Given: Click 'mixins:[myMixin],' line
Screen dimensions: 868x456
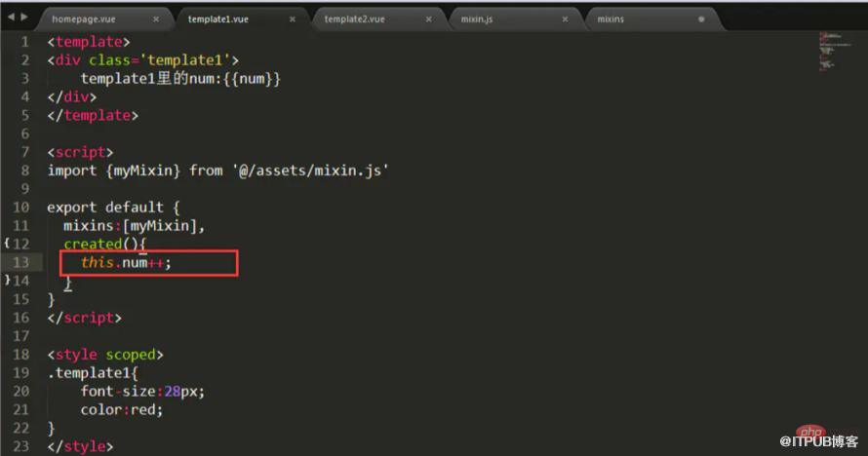Looking at the screenshot, I should click(x=134, y=225).
